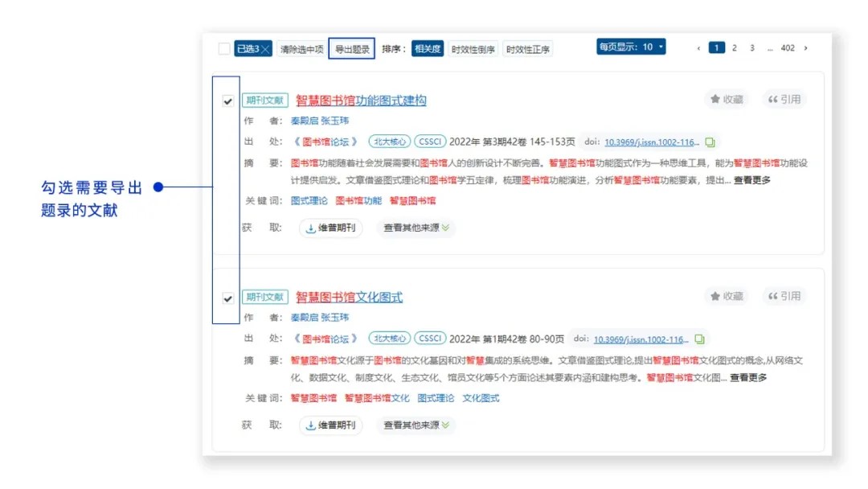Sort results by 时效性正序
The height and width of the screenshot is (489, 868).
click(528, 49)
